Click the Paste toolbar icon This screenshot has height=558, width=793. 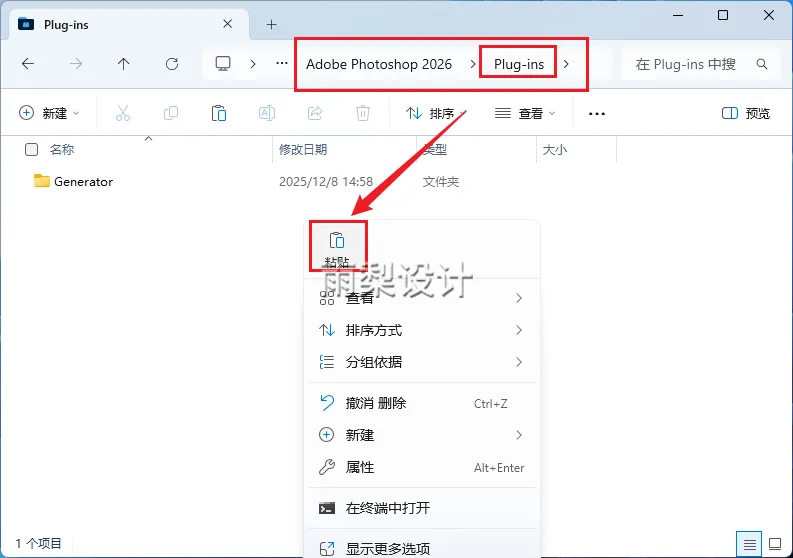(218, 113)
